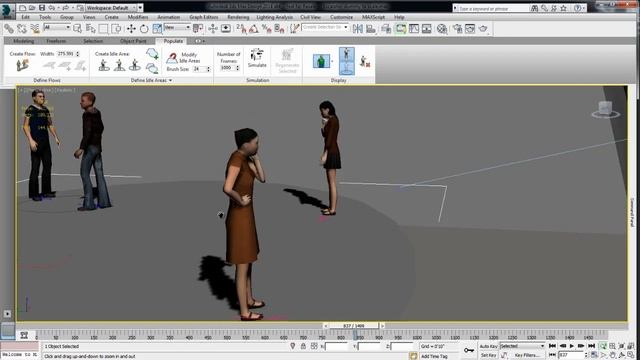Open the MAXScript menu
640x360 pixels.
(373, 17)
